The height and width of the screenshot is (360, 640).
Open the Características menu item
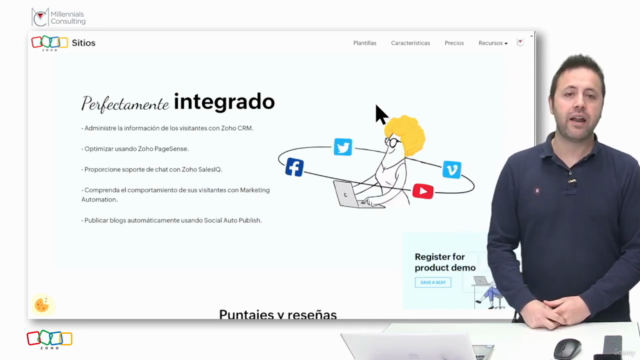coord(410,43)
